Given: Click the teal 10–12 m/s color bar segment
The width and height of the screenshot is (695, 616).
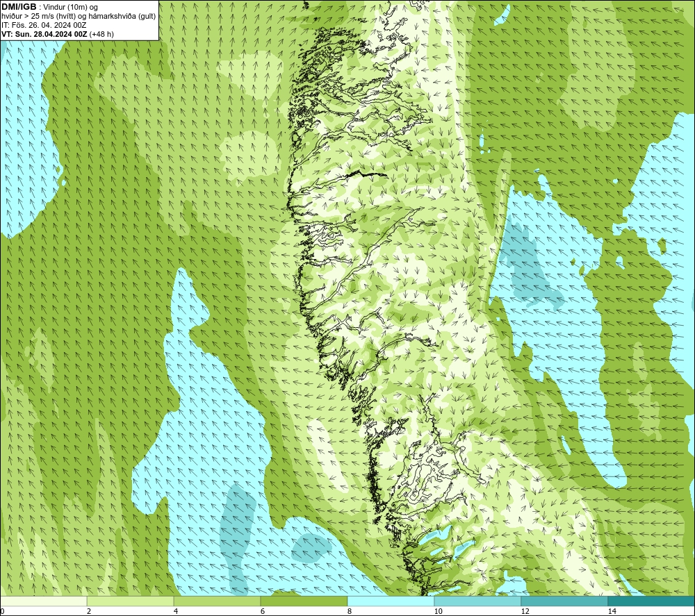Looking at the screenshot, I should (x=478, y=601).
